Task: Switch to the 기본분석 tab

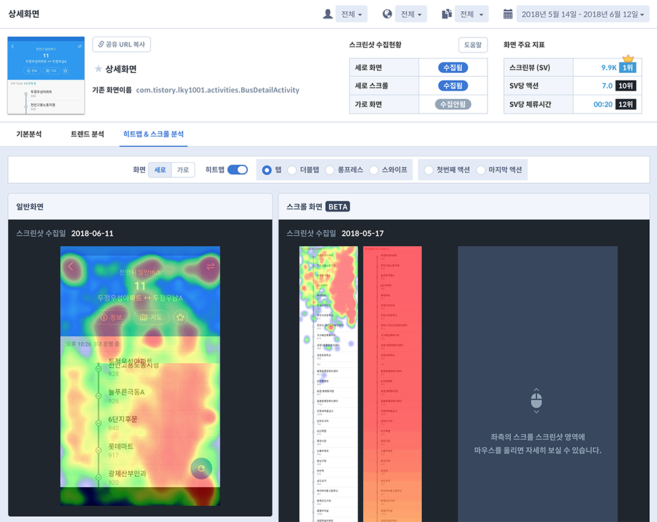Action: [29, 134]
